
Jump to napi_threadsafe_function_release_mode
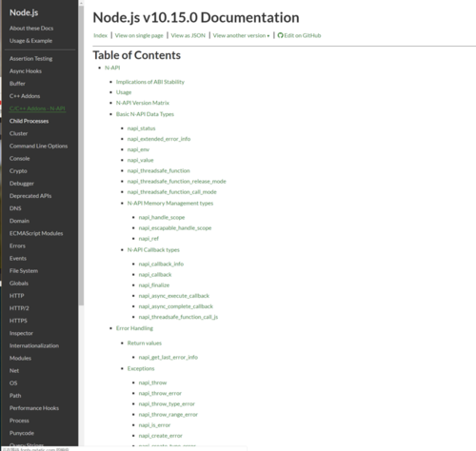pyautogui.click(x=176, y=182)
